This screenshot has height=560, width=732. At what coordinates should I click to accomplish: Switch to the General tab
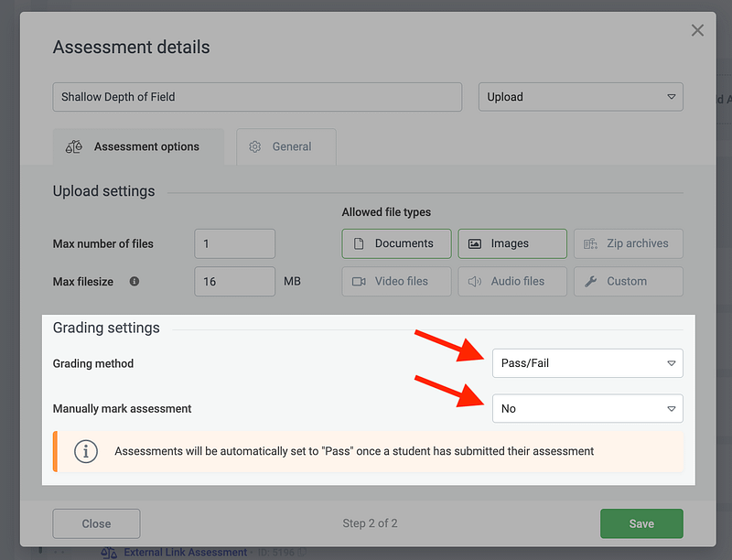[x=285, y=146]
